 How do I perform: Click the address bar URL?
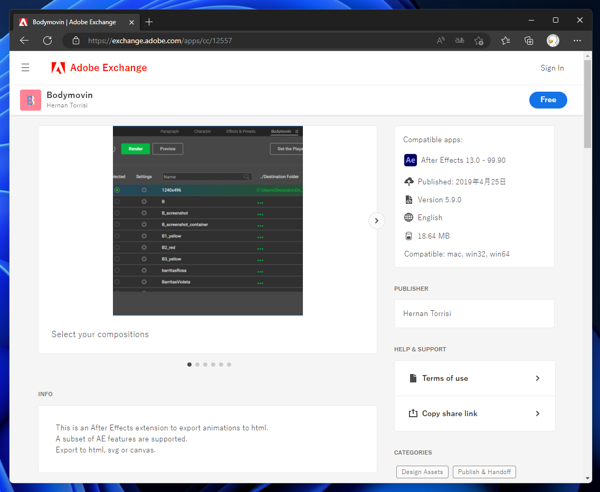160,41
